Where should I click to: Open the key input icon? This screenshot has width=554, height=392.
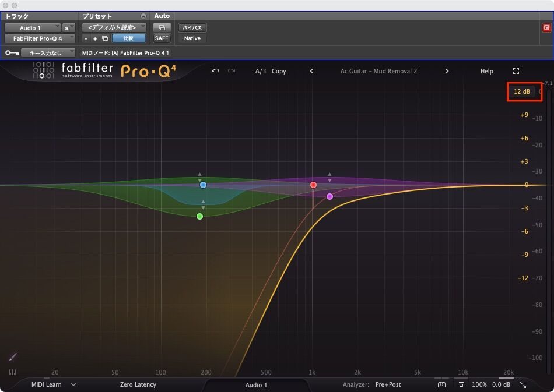click(x=12, y=53)
